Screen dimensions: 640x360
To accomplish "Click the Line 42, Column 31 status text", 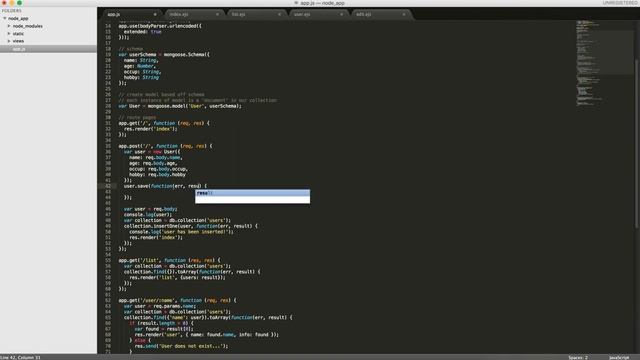I will tap(20, 357).
